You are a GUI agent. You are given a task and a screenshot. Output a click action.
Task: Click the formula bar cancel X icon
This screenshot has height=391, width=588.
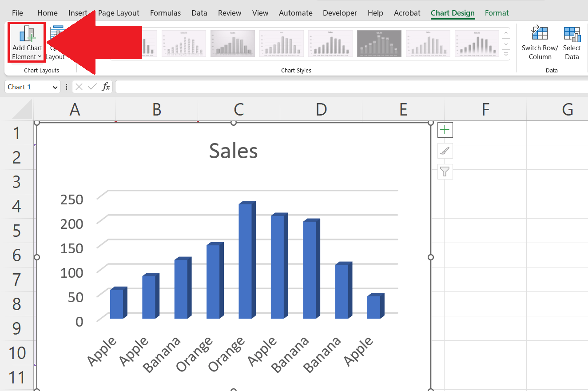click(79, 87)
